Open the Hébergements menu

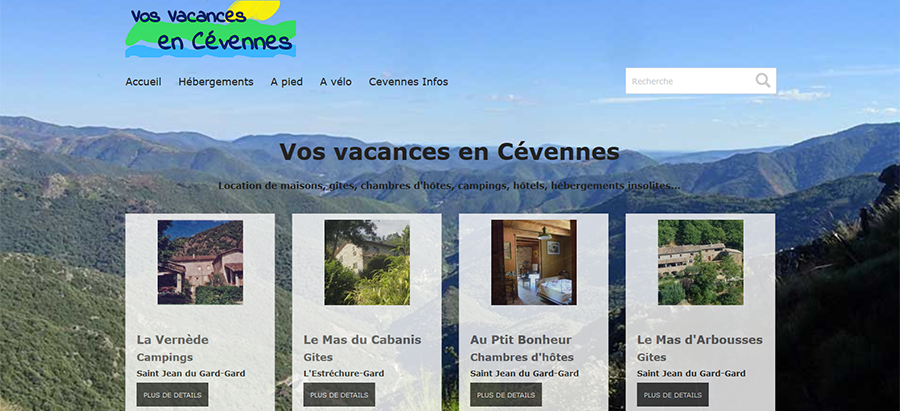(x=216, y=82)
